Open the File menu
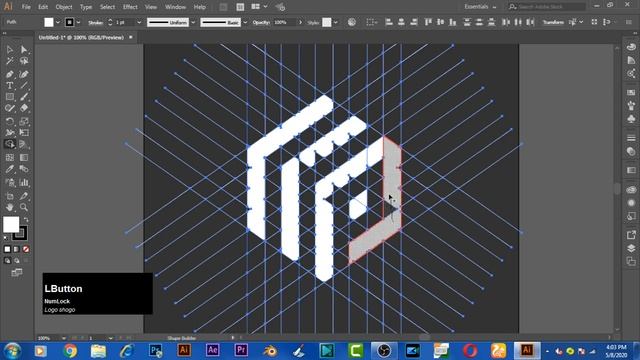Image resolution: width=640 pixels, height=360 pixels. [x=26, y=7]
